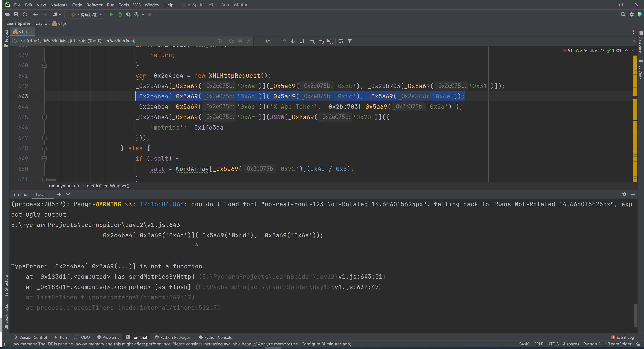Open the Navigate menu
Screen dimensions: 644x349
tap(59, 5)
